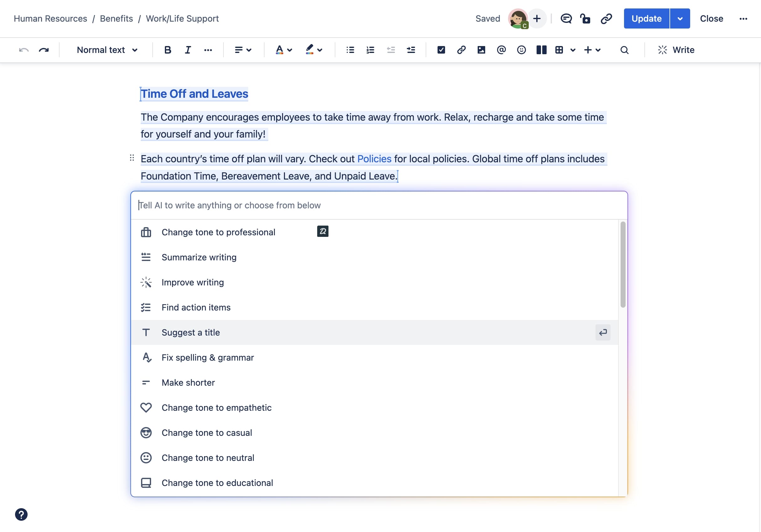Insert a numbered list

point(370,50)
